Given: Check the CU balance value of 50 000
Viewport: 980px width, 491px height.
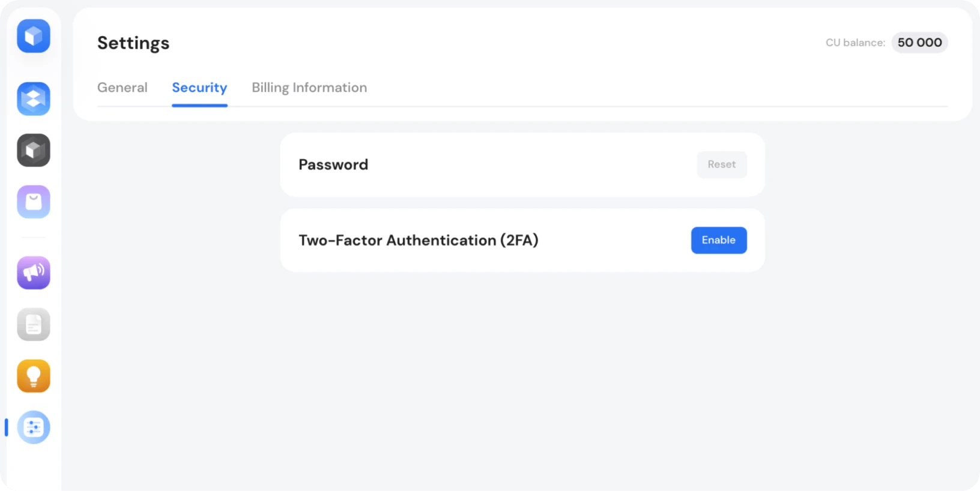Looking at the screenshot, I should pyautogui.click(x=919, y=43).
